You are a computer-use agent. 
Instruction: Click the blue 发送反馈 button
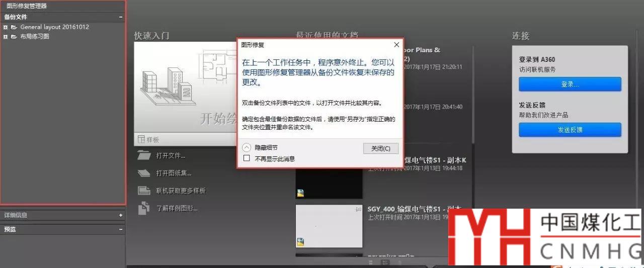pyautogui.click(x=570, y=130)
